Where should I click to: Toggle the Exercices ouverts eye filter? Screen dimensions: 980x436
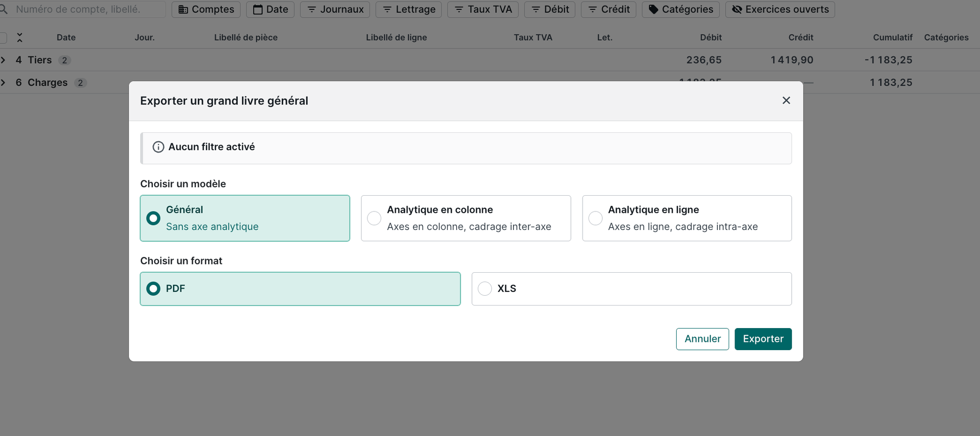click(780, 9)
